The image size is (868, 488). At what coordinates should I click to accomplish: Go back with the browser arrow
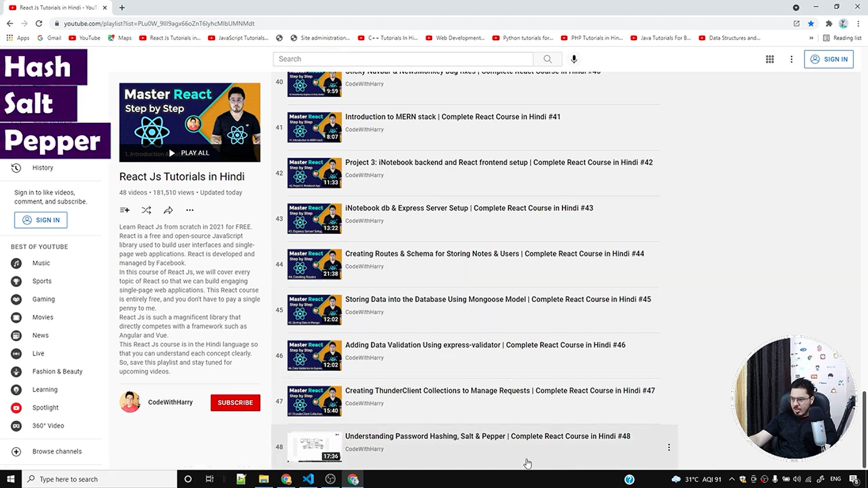(10, 23)
